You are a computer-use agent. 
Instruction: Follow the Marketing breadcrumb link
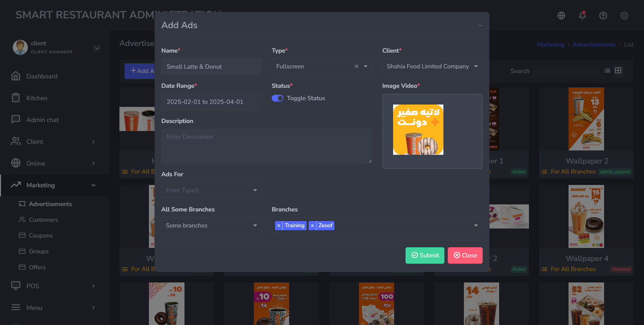(550, 45)
